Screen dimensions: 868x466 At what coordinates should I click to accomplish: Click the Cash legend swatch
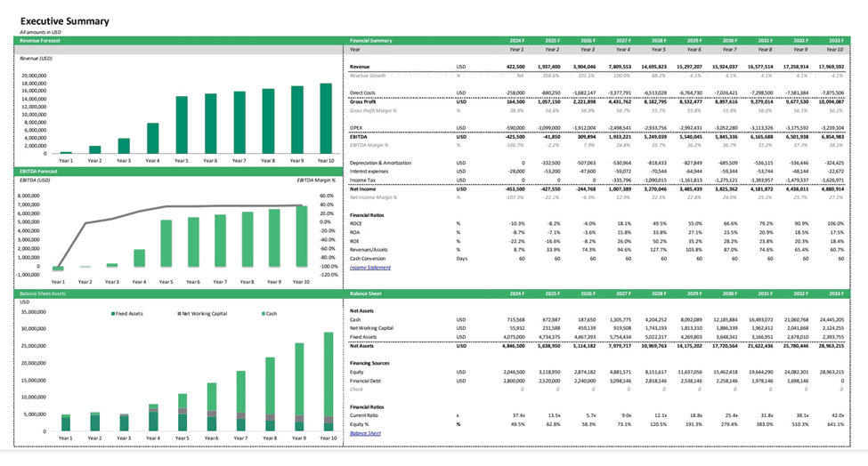tap(264, 313)
